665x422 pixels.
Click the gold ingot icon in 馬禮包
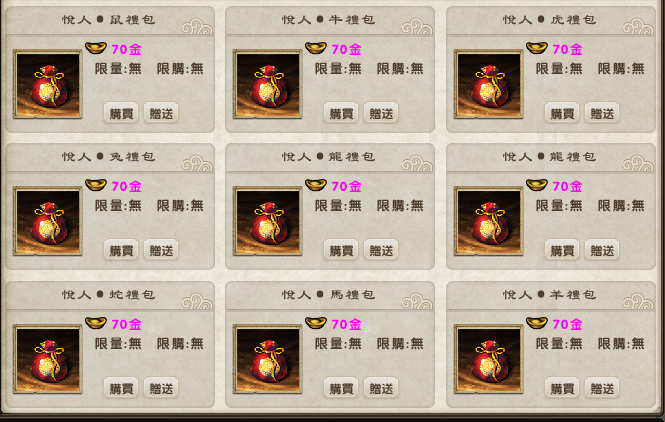pos(316,323)
